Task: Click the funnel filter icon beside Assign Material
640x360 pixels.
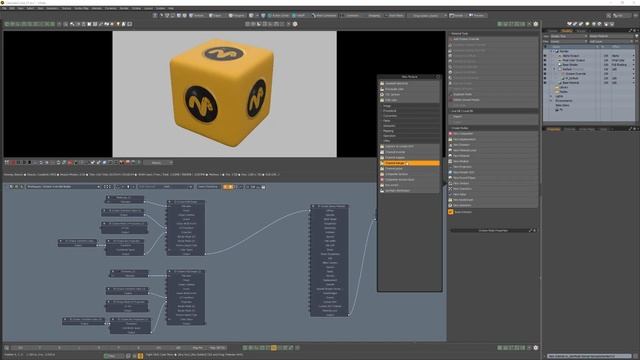Action: (x=636, y=36)
